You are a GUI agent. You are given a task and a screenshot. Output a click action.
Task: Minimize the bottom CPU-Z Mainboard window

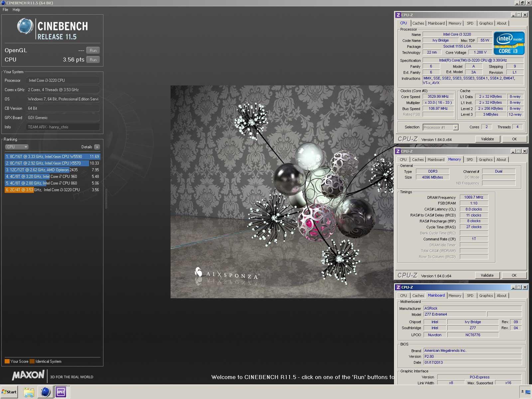513,287
